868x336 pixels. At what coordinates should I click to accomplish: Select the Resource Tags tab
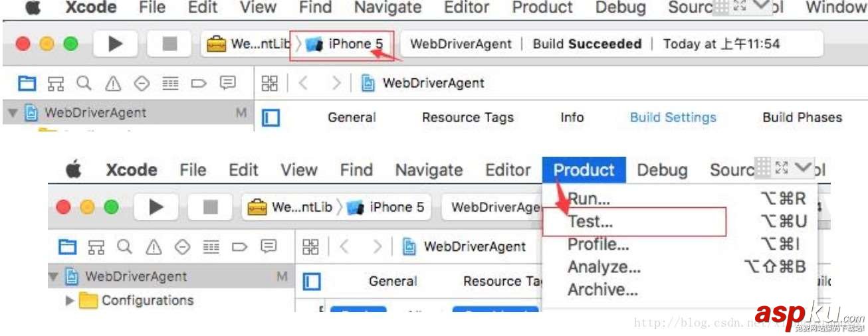467,118
